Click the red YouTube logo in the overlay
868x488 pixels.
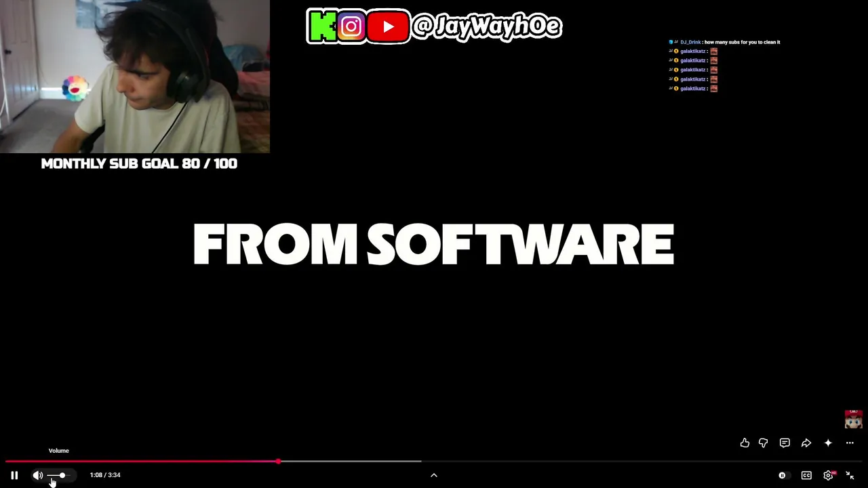coord(388,26)
